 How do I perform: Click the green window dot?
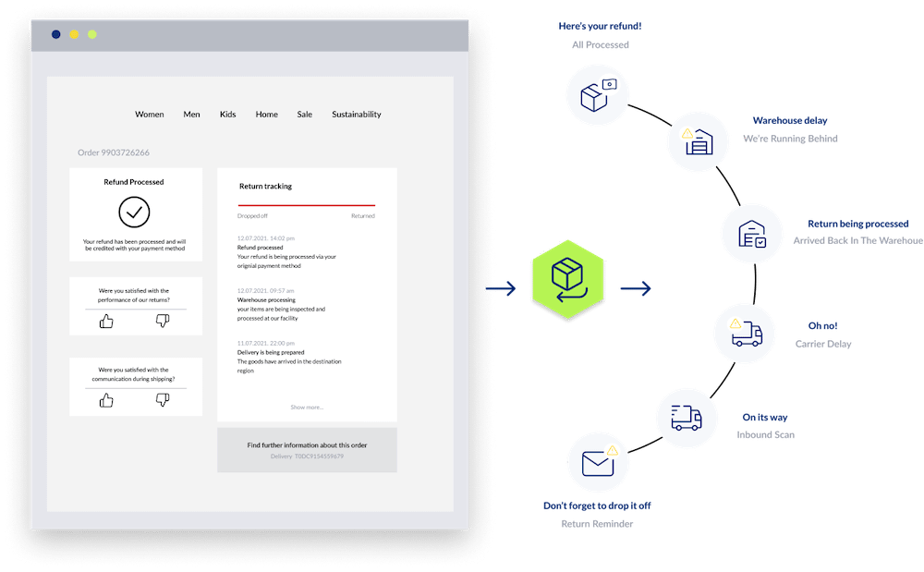coord(91,34)
